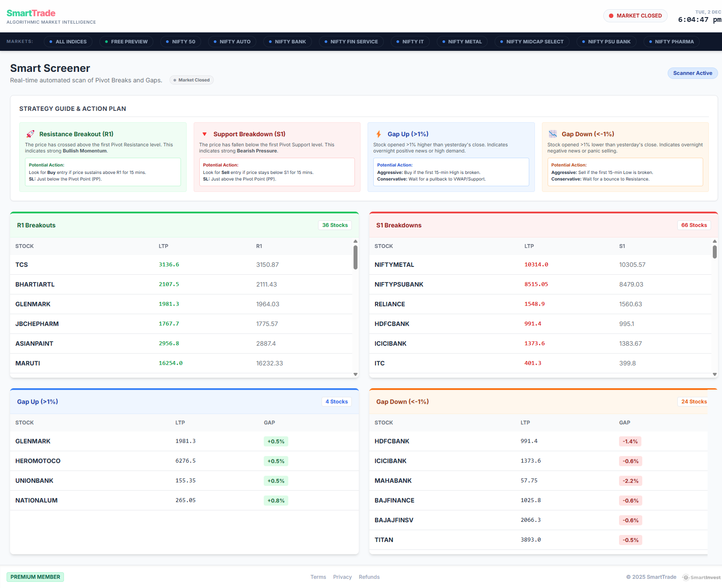722x588 pixels.
Task: Click the 66 Stocks badge on S1 Breakdowns
Action: pyautogui.click(x=694, y=225)
